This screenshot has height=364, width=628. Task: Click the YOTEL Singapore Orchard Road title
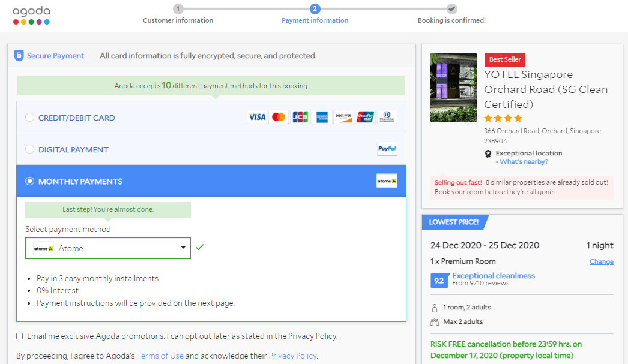coord(546,89)
